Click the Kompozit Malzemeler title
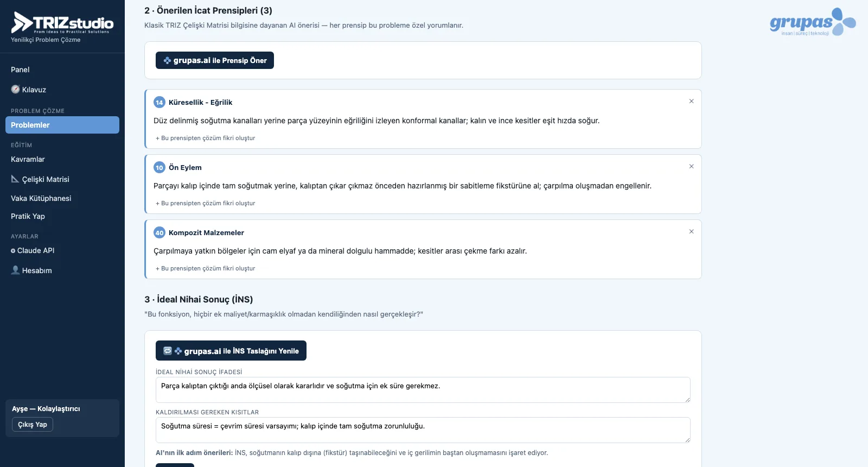Screen dimensions: 868x467 [x=206, y=232]
